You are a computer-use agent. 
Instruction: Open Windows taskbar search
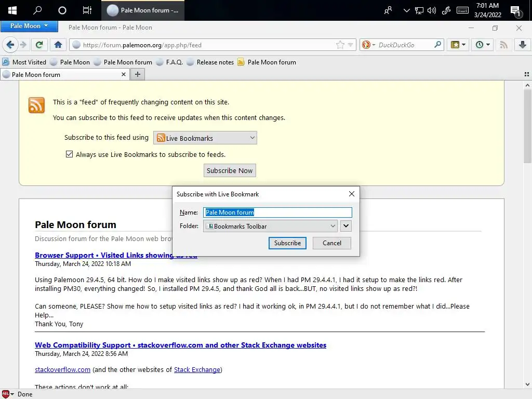coord(37,10)
